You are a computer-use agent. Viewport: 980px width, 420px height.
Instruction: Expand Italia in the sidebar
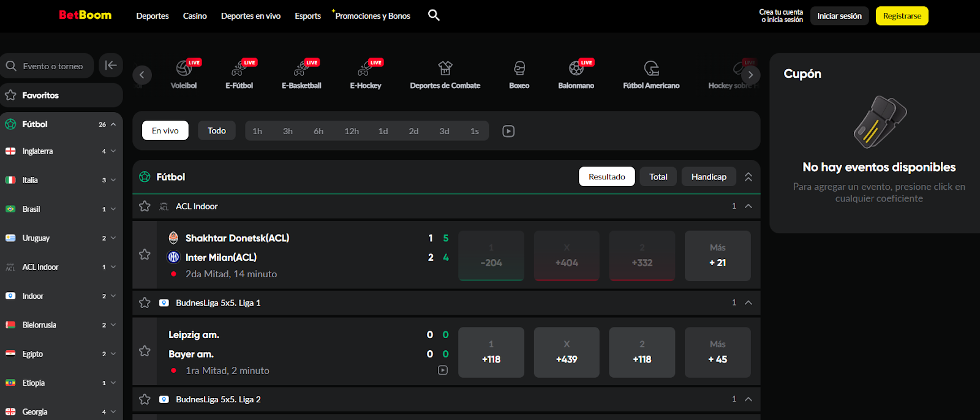click(113, 180)
